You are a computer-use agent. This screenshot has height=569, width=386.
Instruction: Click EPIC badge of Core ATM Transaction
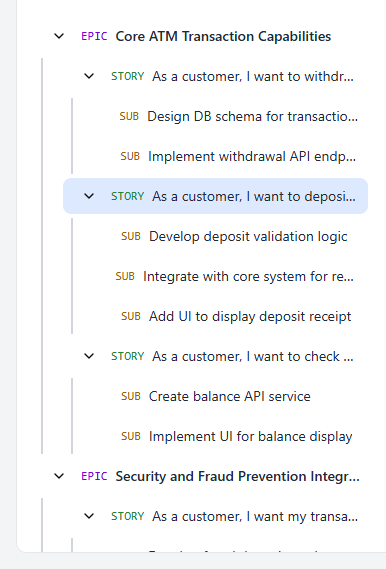(94, 36)
